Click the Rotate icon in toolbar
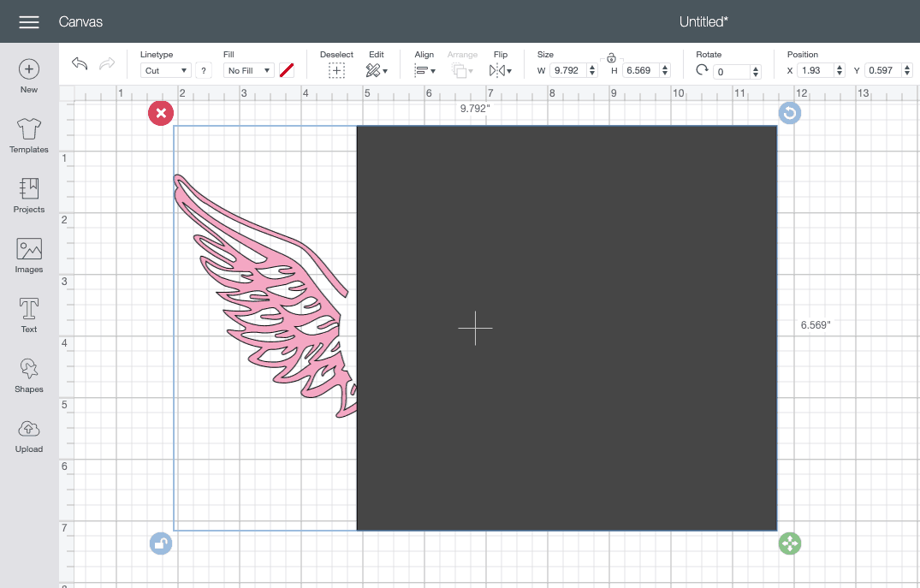The image size is (920, 588). click(x=702, y=70)
